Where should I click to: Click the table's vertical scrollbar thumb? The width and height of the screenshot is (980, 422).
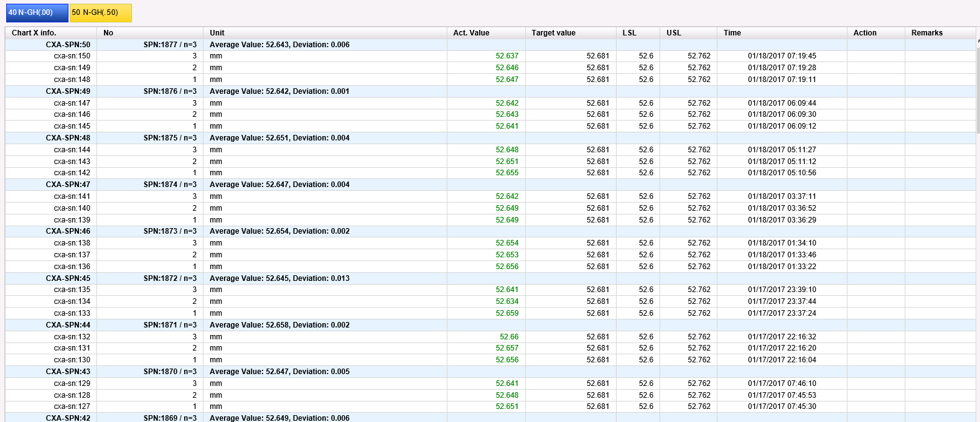click(978, 90)
